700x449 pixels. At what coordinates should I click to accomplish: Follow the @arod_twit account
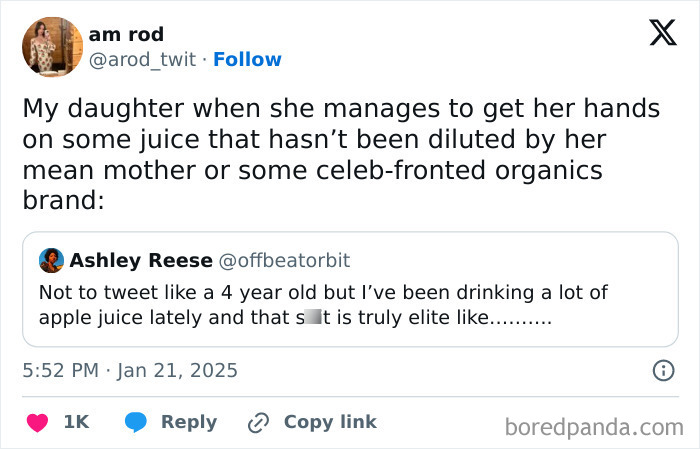(x=247, y=60)
